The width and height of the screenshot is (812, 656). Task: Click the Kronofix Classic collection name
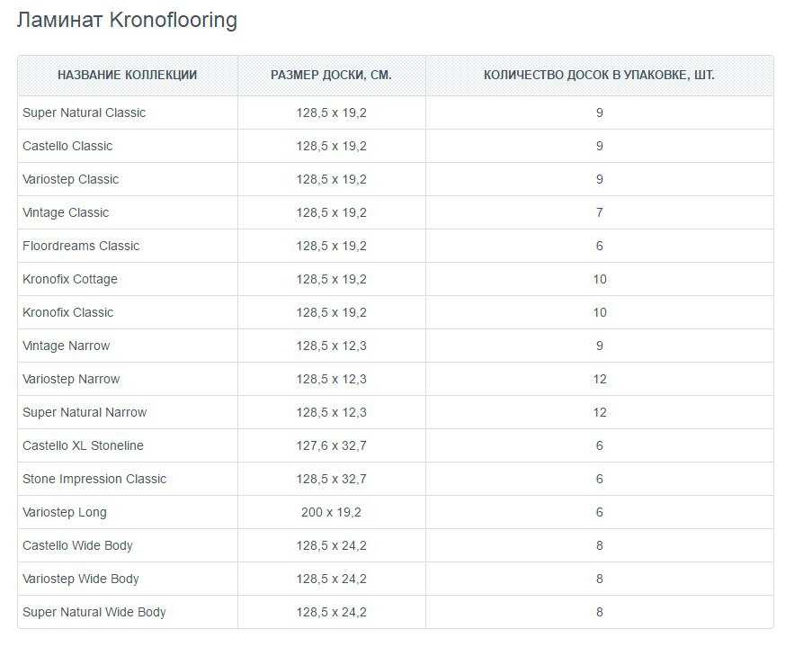[67, 312]
